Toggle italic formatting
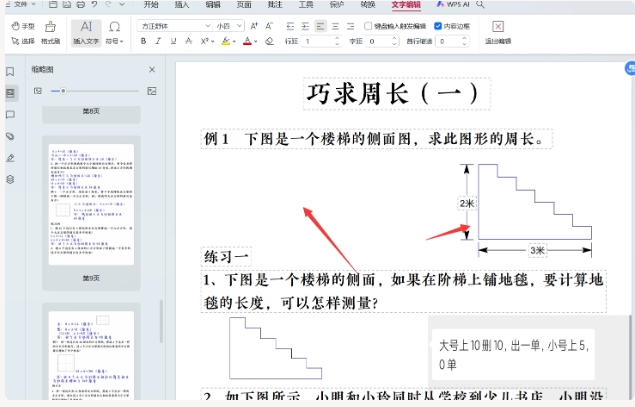This screenshot has width=635, height=407. [158, 41]
